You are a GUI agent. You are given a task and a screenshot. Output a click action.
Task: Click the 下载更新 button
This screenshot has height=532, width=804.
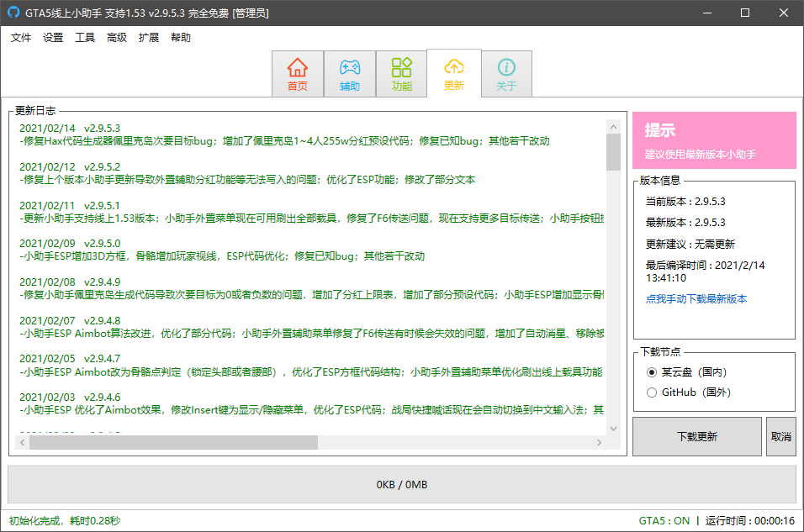click(697, 436)
